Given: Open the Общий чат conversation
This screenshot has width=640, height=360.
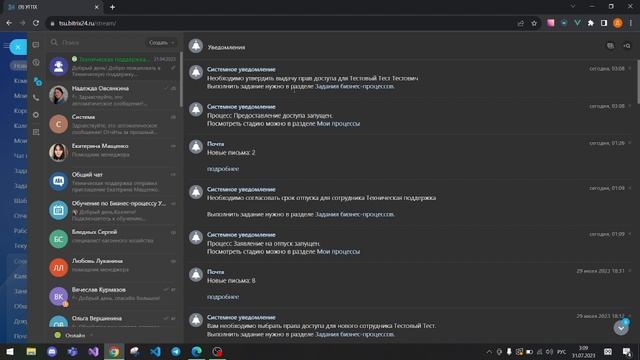Looking at the screenshot, I should (x=113, y=181).
